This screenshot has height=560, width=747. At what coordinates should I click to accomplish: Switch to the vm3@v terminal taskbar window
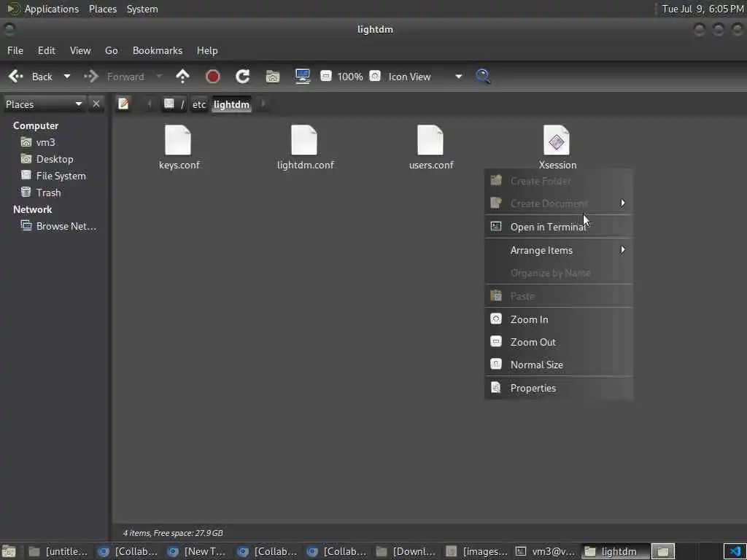coord(545,551)
